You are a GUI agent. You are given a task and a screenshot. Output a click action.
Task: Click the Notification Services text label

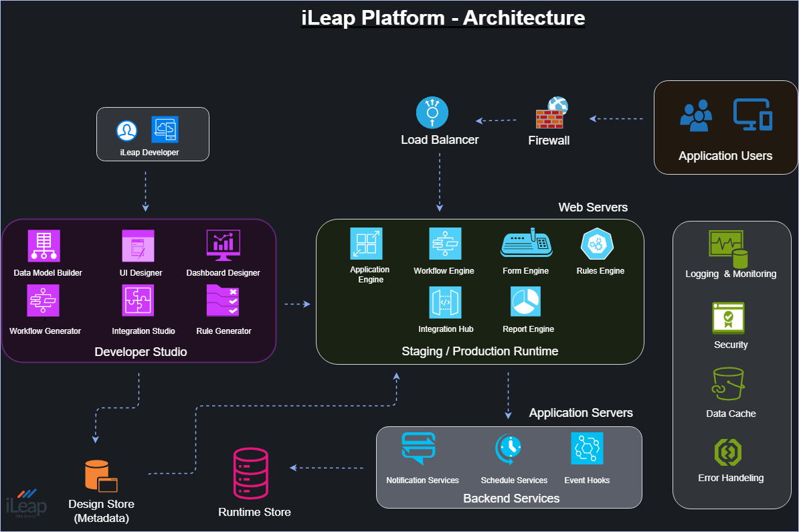(422, 480)
